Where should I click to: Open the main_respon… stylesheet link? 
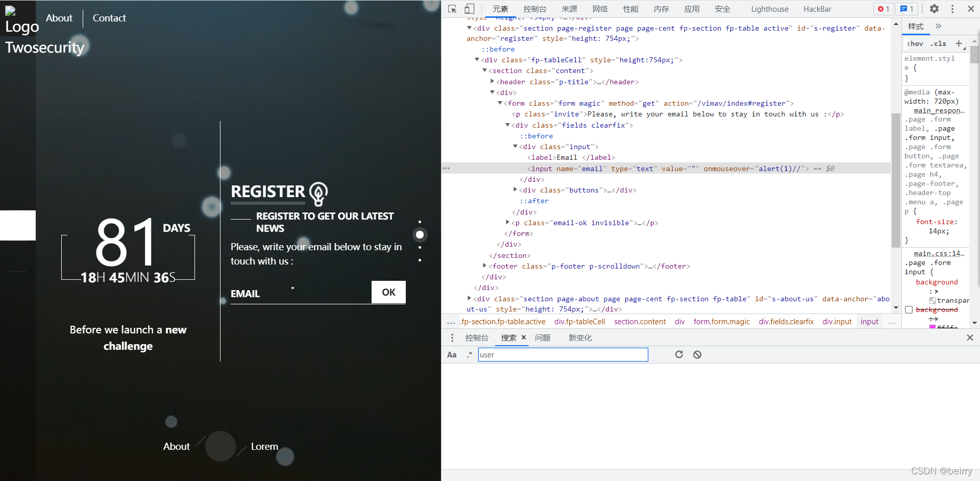coord(939,110)
